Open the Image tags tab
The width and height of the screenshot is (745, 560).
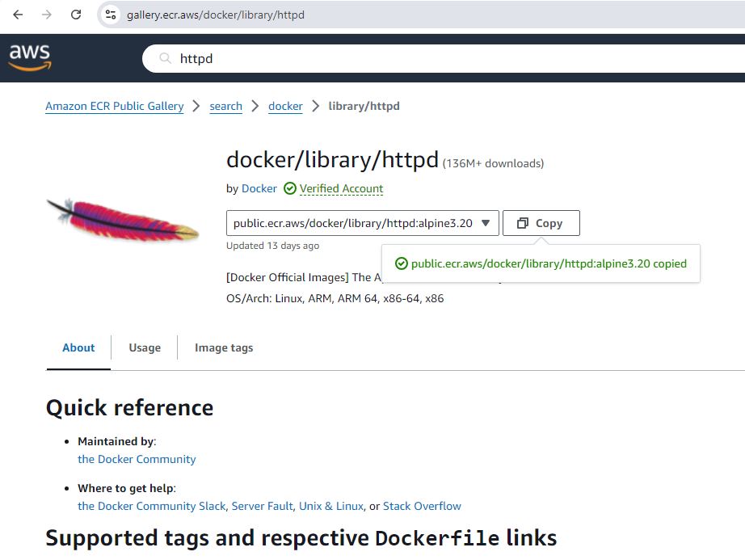point(224,347)
